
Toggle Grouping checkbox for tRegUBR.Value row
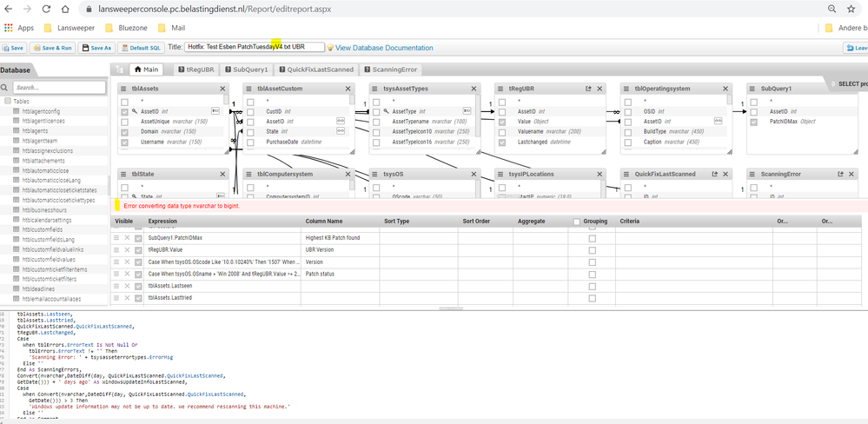593,250
